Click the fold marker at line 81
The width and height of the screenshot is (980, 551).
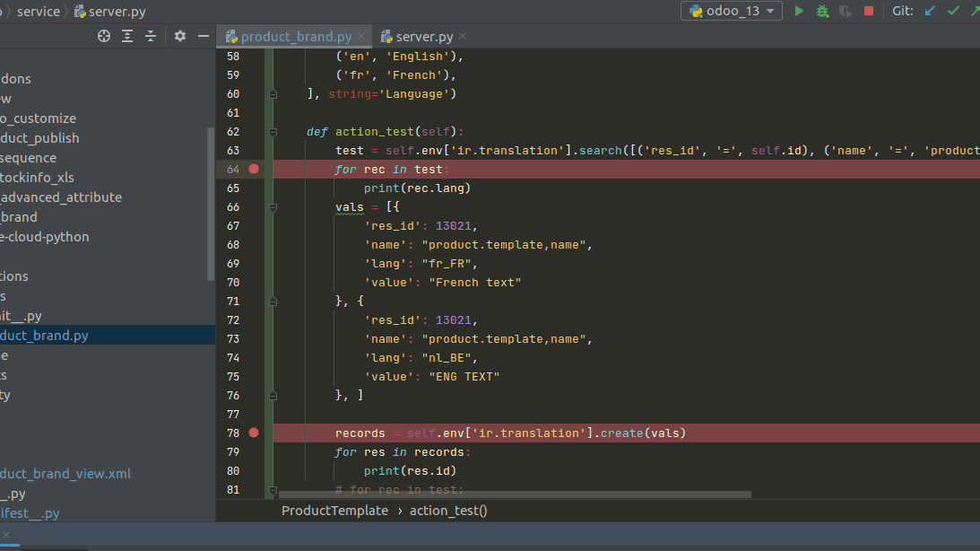[273, 490]
